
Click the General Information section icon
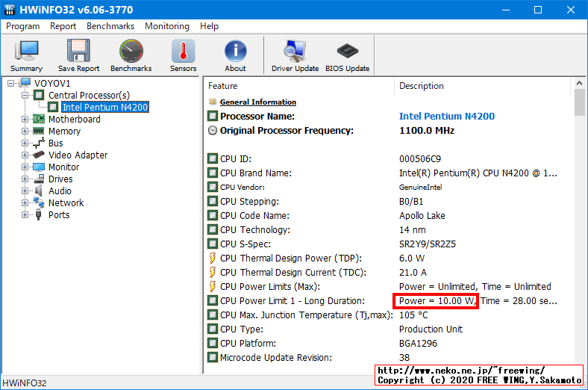[213, 102]
